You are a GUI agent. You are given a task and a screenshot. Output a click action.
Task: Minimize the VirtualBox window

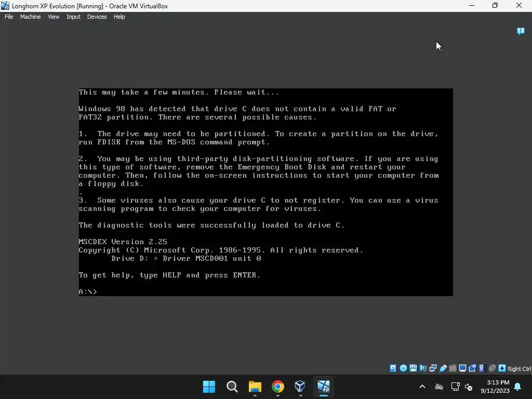point(472,5)
